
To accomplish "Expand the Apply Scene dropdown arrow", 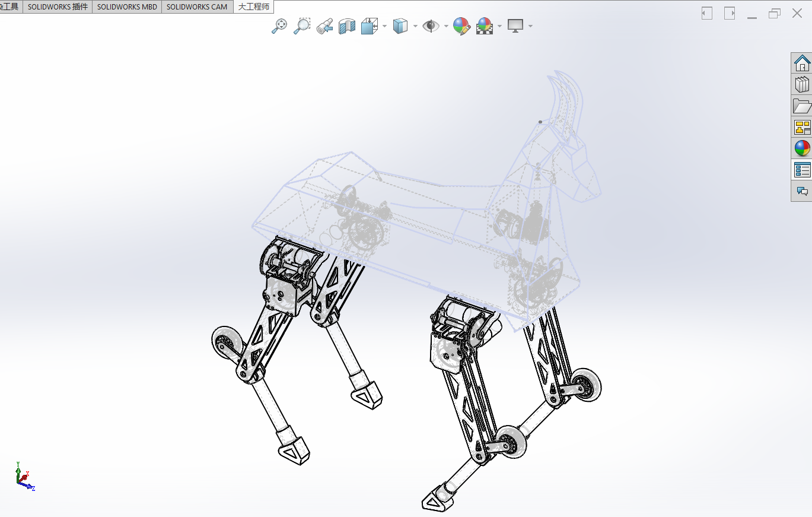I will coord(500,26).
